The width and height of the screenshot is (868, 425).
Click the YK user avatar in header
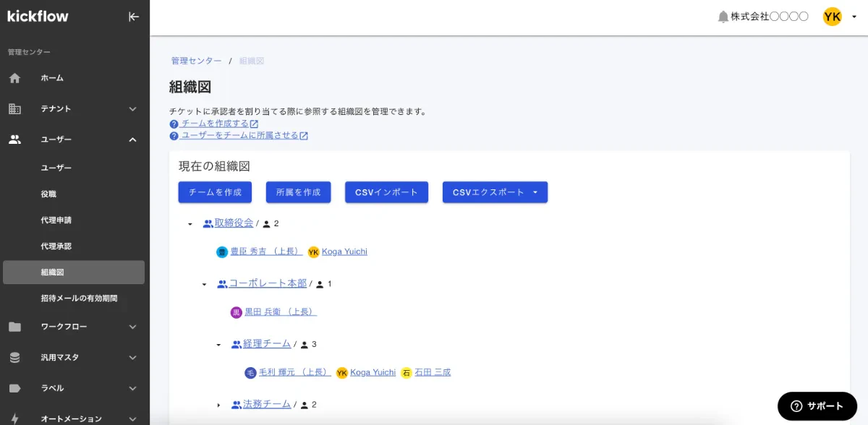tap(833, 17)
